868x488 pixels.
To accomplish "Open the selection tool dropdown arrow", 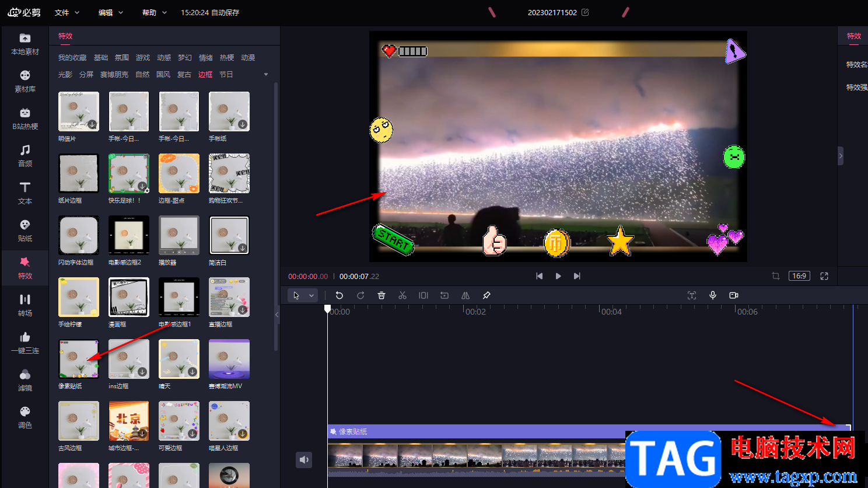I will click(311, 295).
